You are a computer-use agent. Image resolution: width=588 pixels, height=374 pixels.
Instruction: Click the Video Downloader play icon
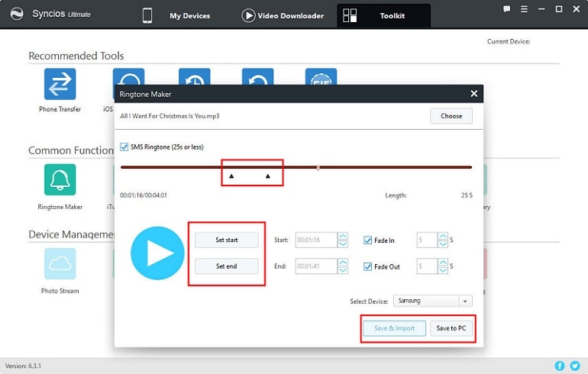click(x=248, y=15)
